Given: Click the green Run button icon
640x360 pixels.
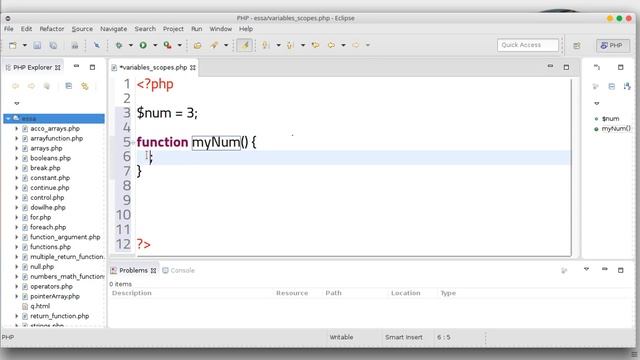Looking at the screenshot, I should pyautogui.click(x=143, y=45).
